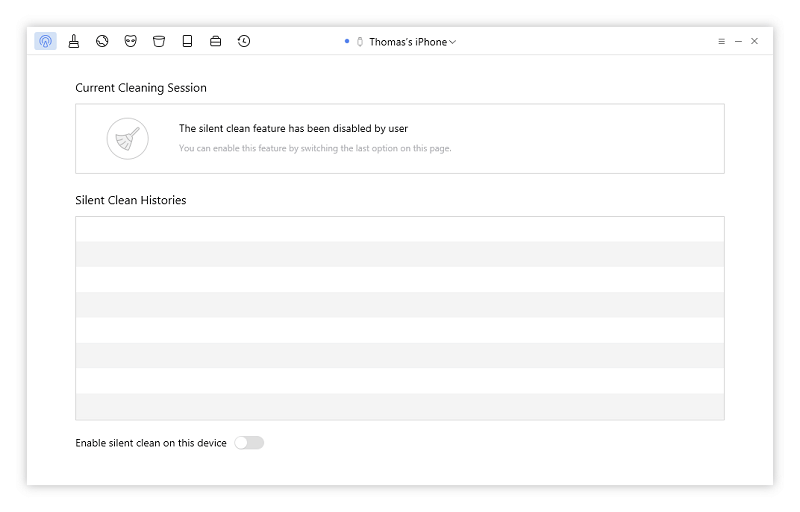Open the Internet Clean globe icon

tap(102, 41)
